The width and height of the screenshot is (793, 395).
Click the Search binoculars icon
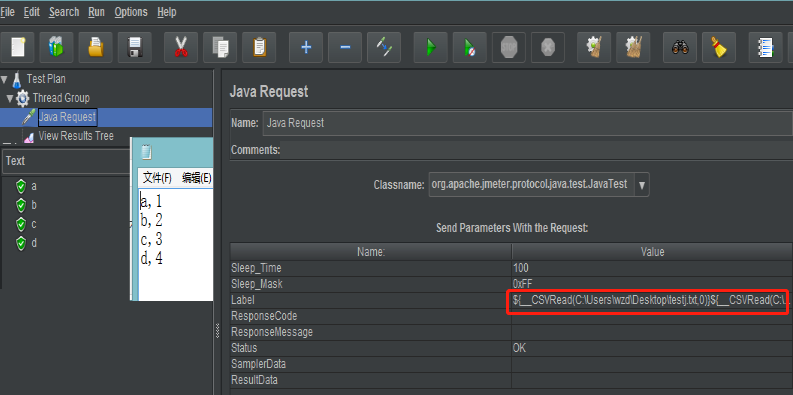coord(680,48)
